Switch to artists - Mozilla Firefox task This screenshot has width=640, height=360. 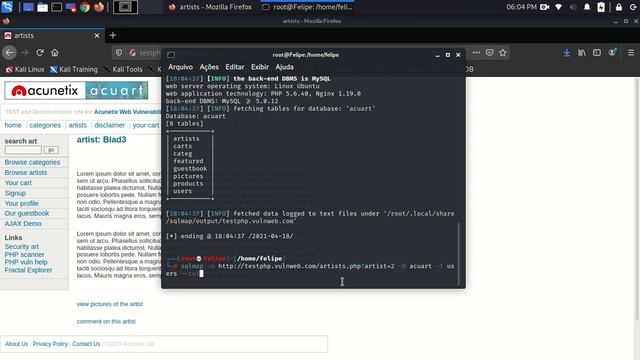[x=211, y=7]
